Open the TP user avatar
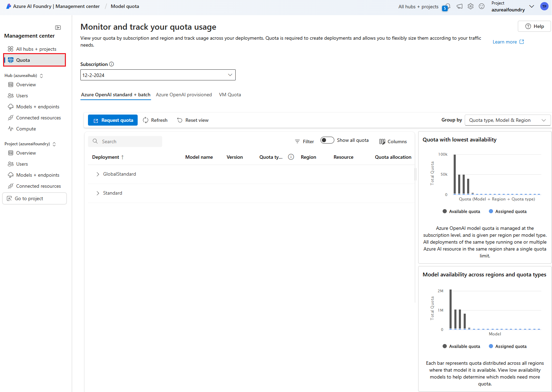This screenshot has width=552, height=392. [x=544, y=6]
